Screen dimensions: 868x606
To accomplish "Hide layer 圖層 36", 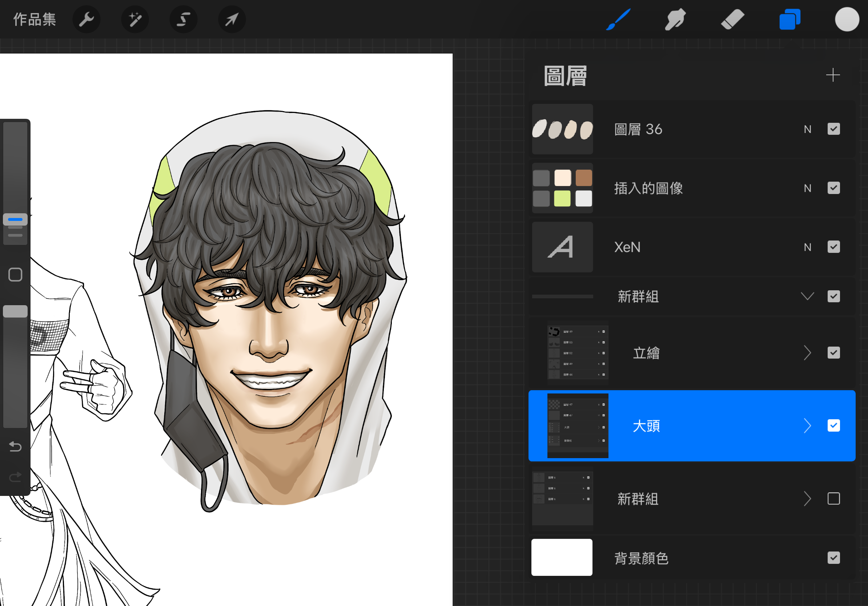I will click(x=833, y=129).
